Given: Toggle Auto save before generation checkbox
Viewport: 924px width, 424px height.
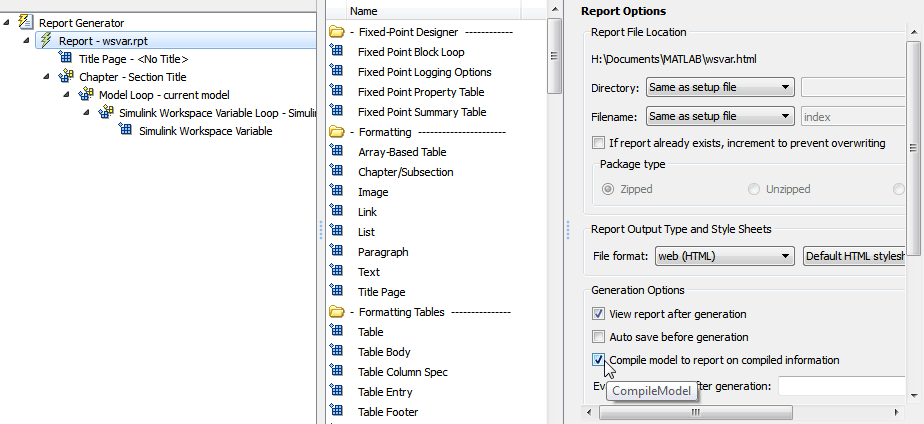Looking at the screenshot, I should click(x=599, y=337).
